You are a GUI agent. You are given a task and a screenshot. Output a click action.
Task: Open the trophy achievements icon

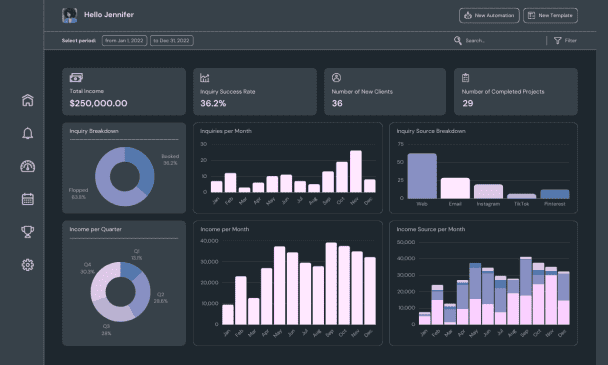(x=28, y=232)
